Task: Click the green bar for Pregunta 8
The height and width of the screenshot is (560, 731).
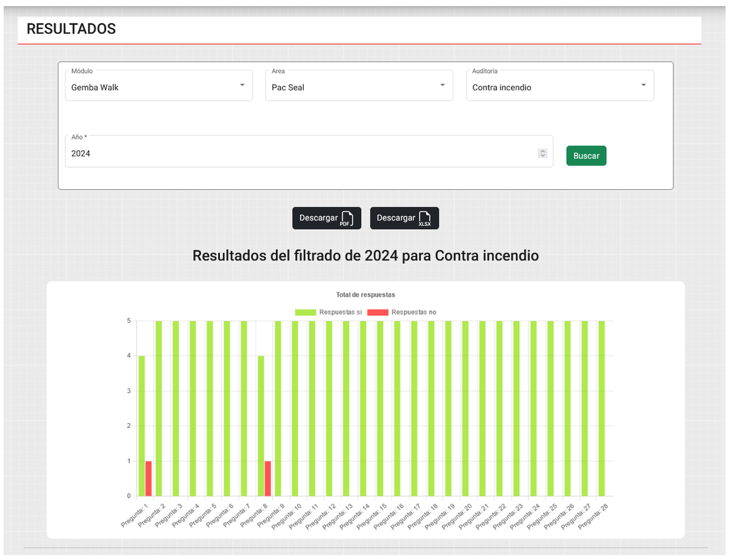Action: point(261,425)
